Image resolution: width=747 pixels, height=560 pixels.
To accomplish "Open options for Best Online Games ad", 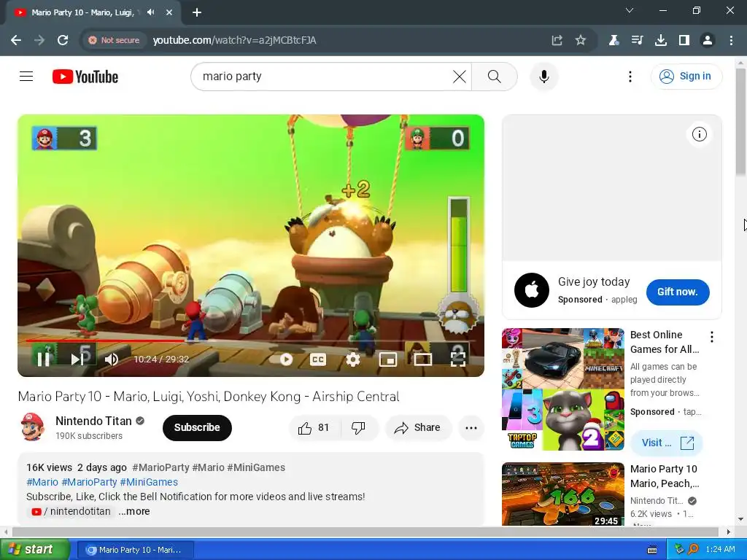I will (712, 337).
